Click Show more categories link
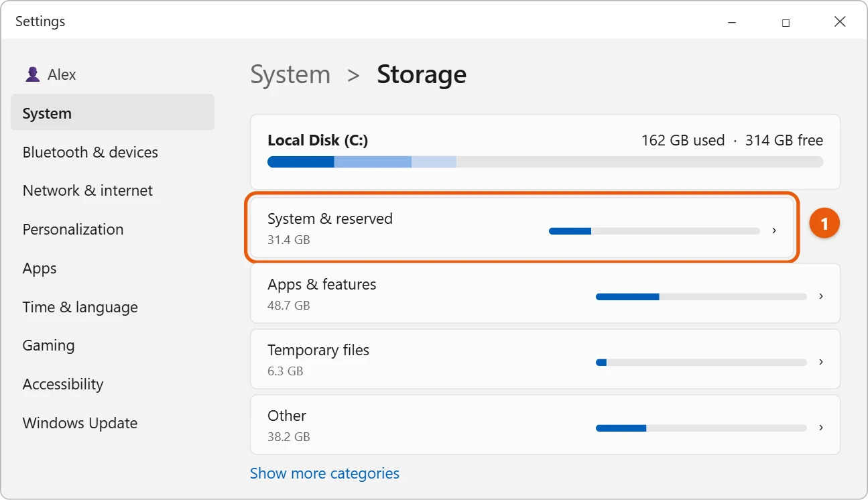Screen dimensions: 868x500 (x=324, y=473)
